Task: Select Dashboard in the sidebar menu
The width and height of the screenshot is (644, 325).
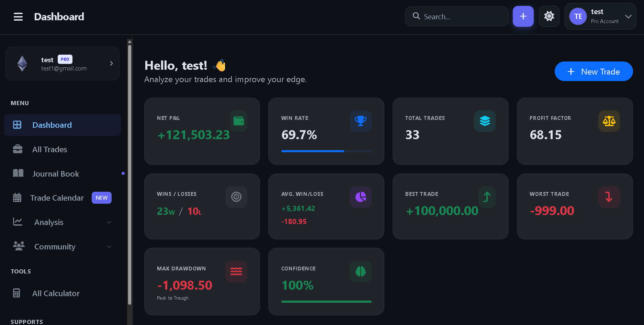Action: [x=62, y=125]
